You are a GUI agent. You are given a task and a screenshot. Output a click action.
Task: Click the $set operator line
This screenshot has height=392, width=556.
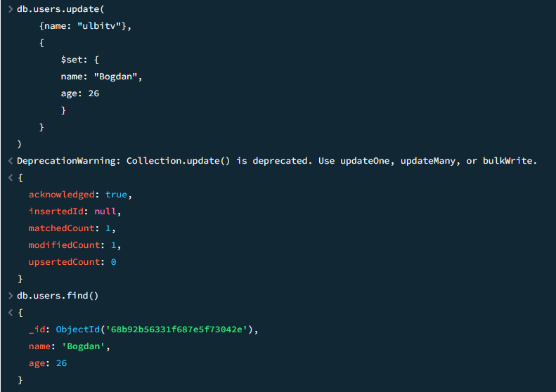[x=80, y=60]
